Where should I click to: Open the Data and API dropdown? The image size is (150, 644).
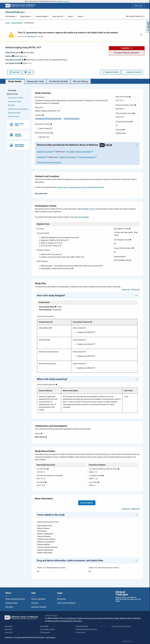click(x=58, y=16)
